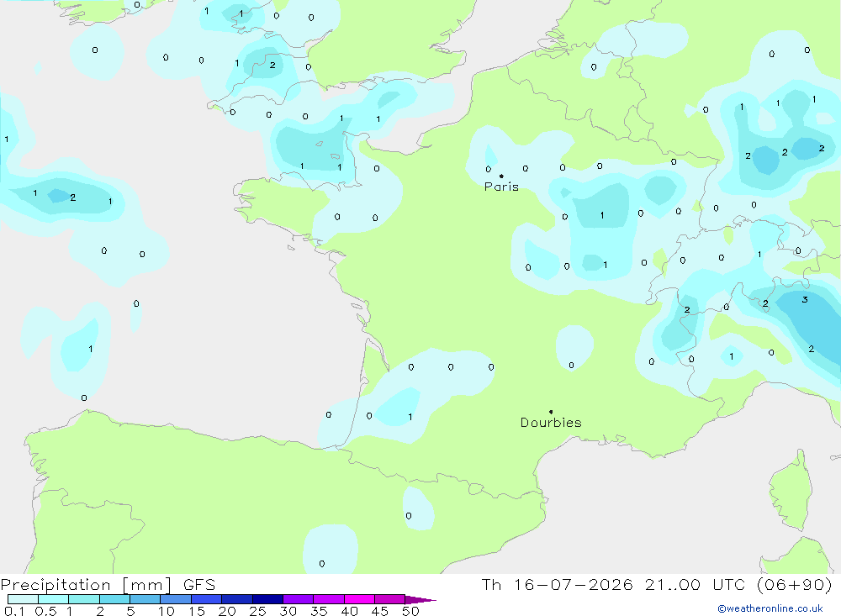
Task: Pick the 25–30 mm legend swatch
Action: point(267,599)
